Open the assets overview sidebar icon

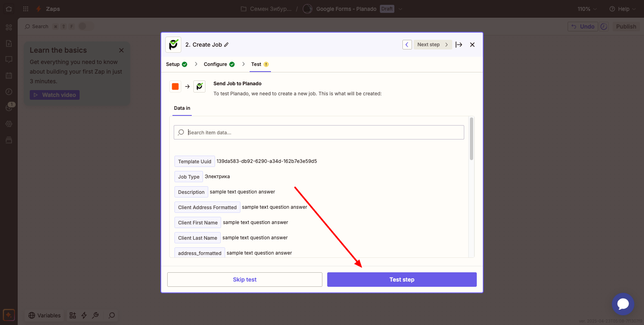[x=9, y=27]
